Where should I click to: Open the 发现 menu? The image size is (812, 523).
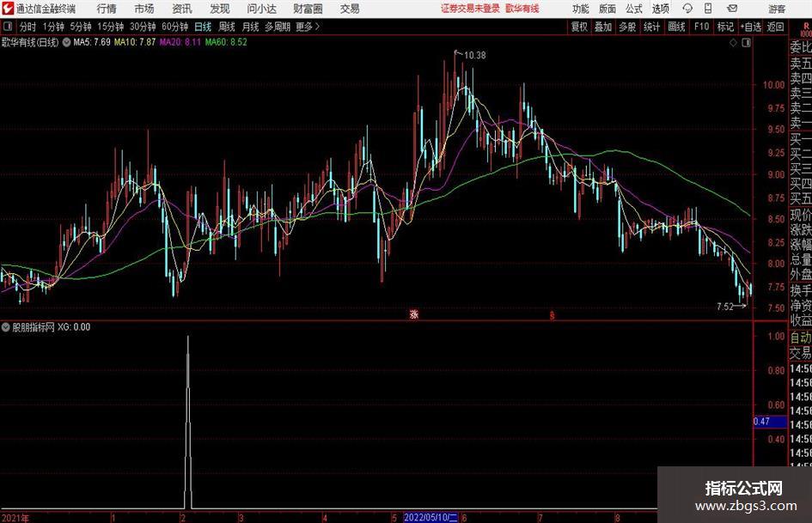coord(220,9)
